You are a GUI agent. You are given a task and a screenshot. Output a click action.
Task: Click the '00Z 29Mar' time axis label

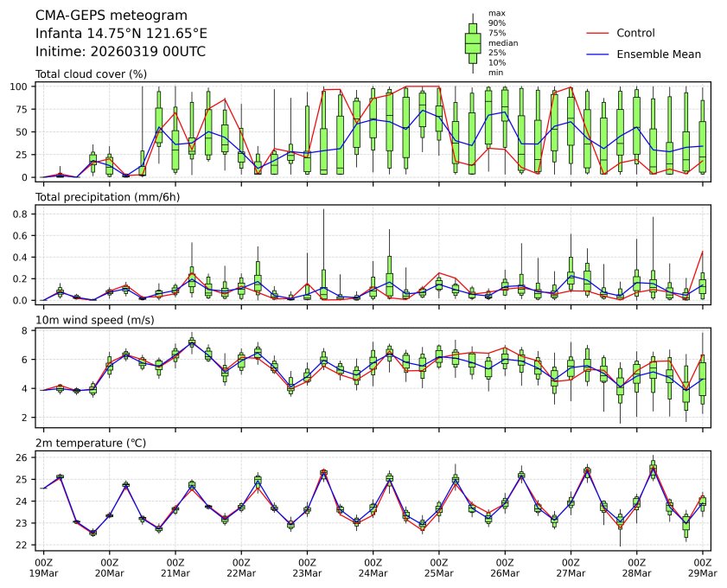click(702, 567)
